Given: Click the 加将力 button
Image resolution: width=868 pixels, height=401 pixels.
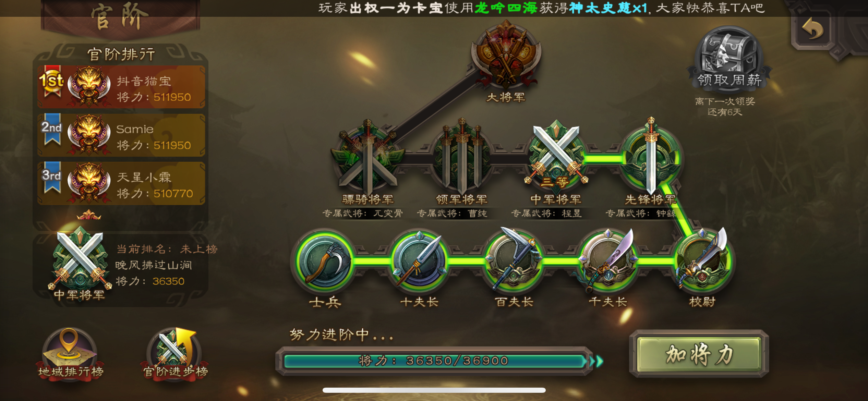Looking at the screenshot, I should click(x=699, y=354).
